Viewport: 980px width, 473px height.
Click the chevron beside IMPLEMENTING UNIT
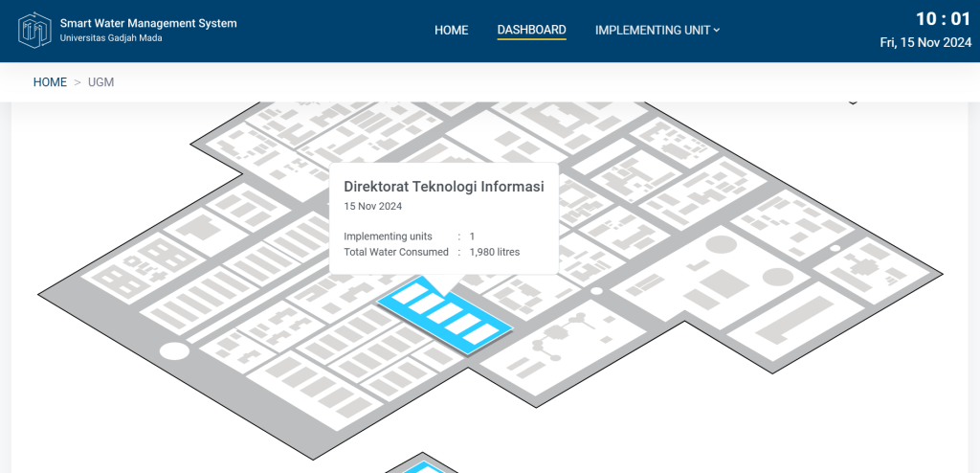click(717, 31)
